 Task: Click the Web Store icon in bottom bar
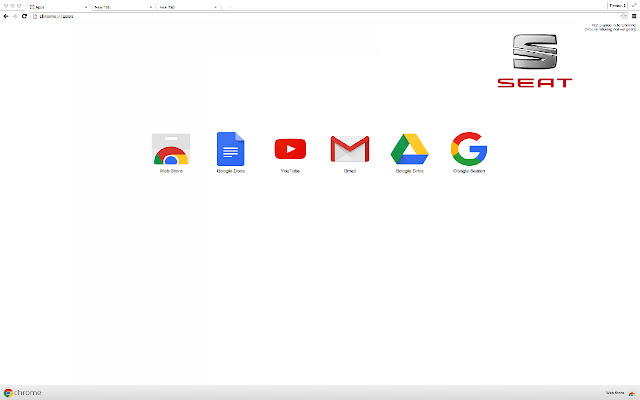pyautogui.click(x=632, y=393)
